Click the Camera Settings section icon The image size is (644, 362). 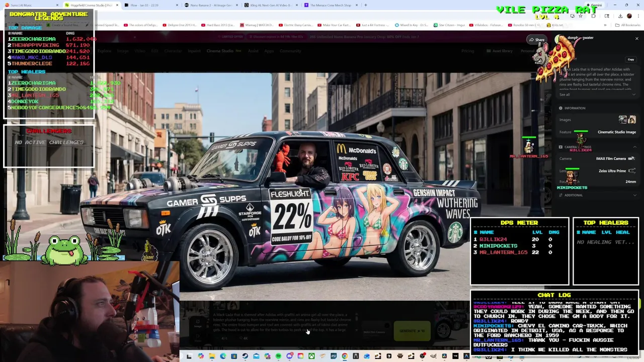click(560, 147)
